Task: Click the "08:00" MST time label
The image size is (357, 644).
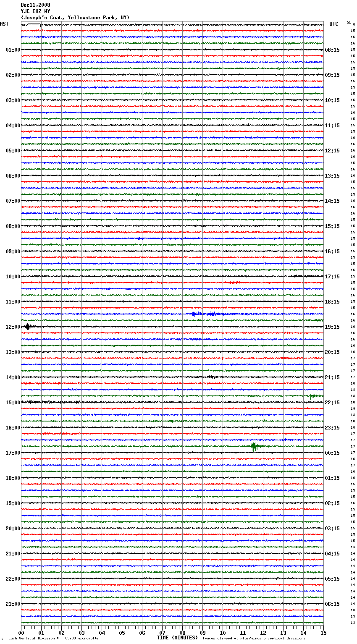Action: 13,226
